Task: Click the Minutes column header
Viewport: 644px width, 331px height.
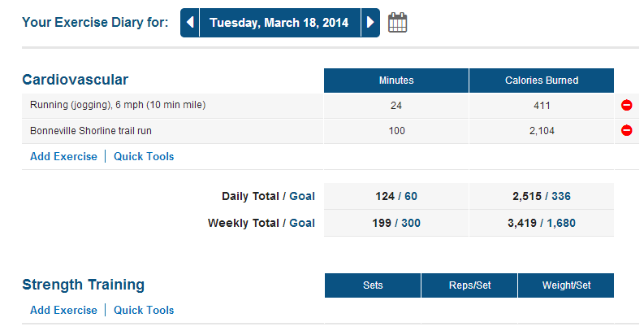Action: 396,81
